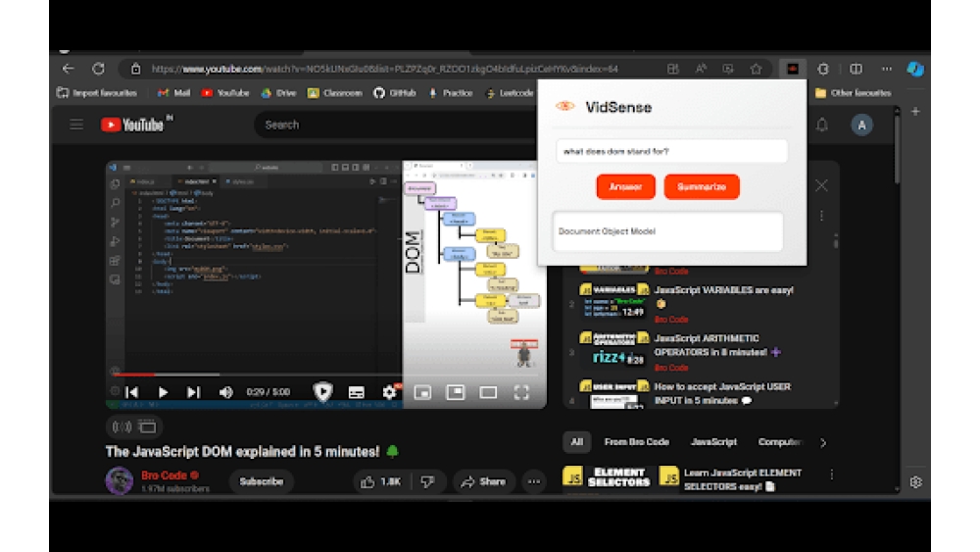Open How to accept JavaScript USER INPUT video

(722, 393)
